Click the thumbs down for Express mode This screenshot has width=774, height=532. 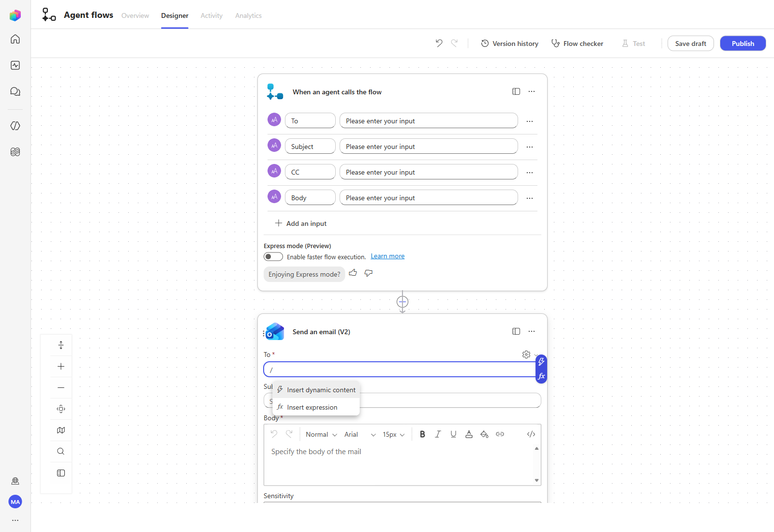[369, 273]
